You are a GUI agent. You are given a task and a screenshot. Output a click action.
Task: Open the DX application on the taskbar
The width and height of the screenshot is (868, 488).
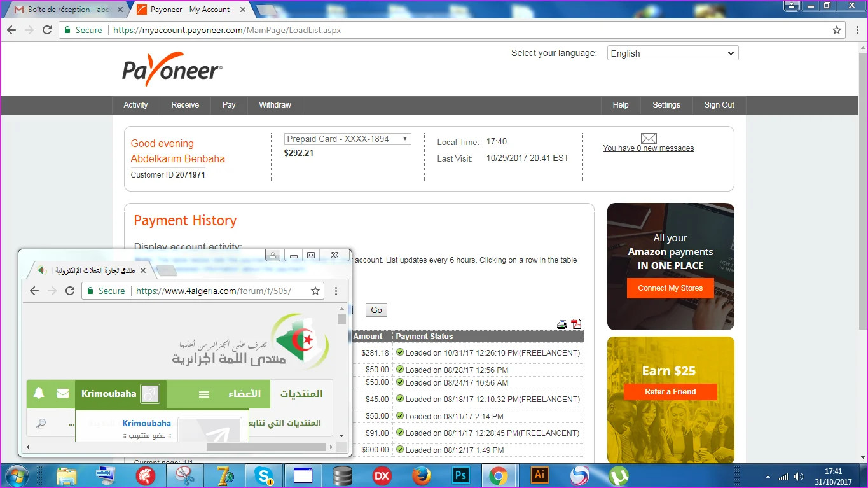point(382,476)
